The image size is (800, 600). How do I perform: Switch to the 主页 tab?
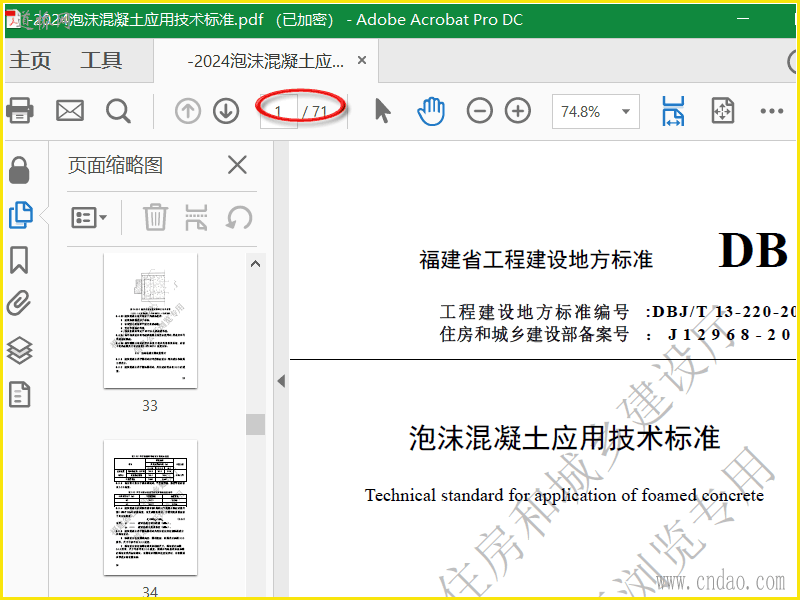click(31, 60)
